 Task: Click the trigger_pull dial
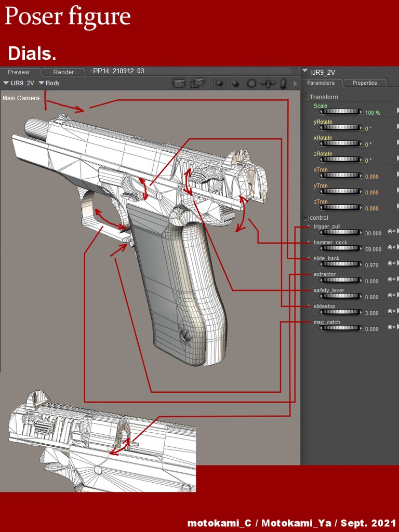(x=341, y=232)
